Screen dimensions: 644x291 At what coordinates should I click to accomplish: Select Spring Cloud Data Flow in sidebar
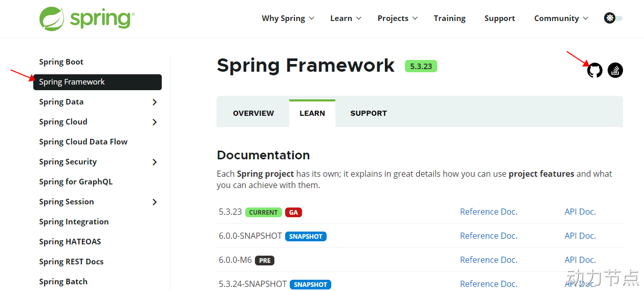pyautogui.click(x=83, y=142)
